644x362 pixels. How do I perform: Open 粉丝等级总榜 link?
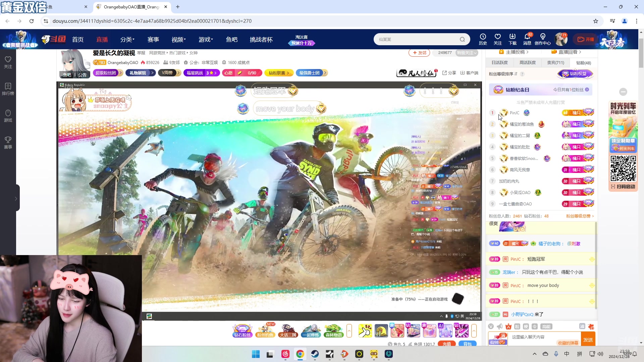coord(580,216)
